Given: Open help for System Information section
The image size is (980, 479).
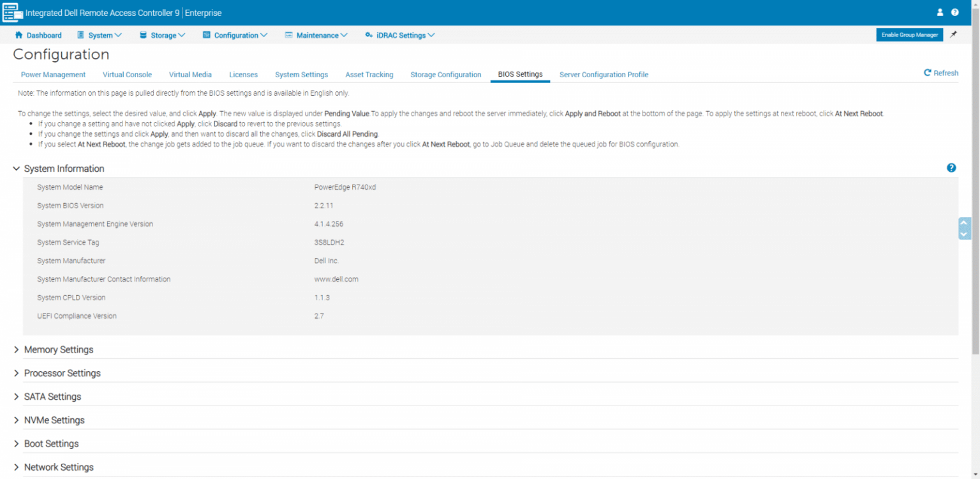Looking at the screenshot, I should 951,168.
